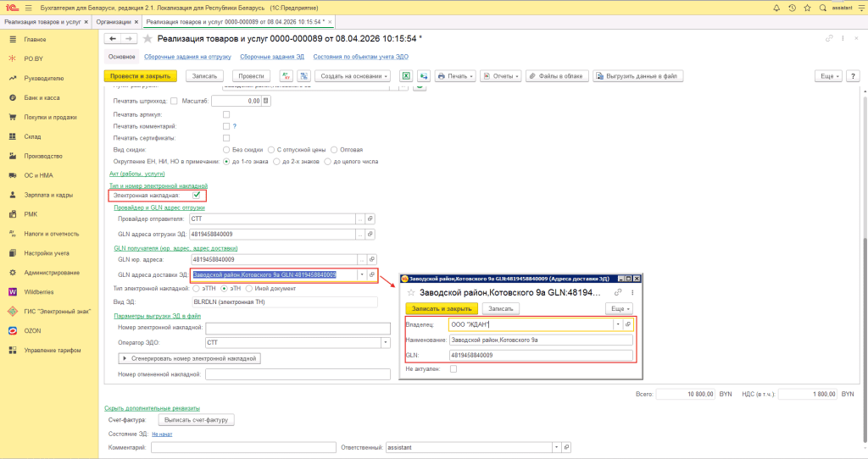Toggle the Печатать штрихкод checkbox
The height and width of the screenshot is (459, 868).
coord(174,102)
